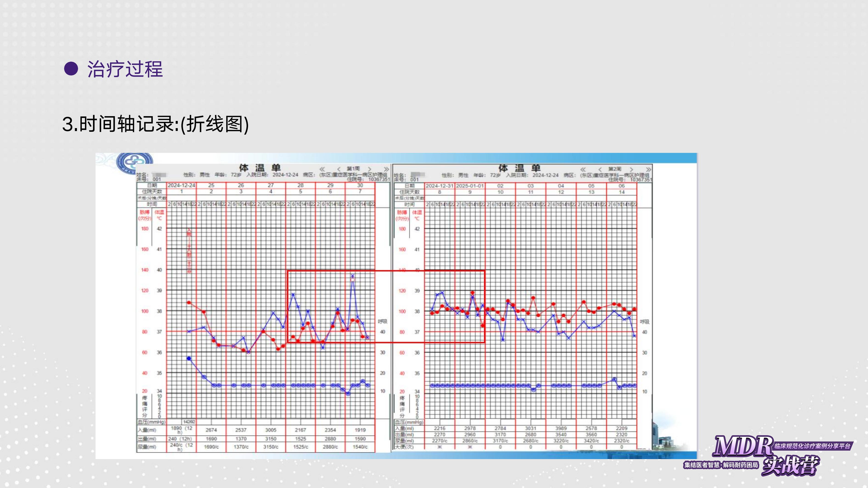Viewport: 868px width, 488px height.
Task: Click the 39.7° temperature peak on day 30
Action: coord(352,276)
